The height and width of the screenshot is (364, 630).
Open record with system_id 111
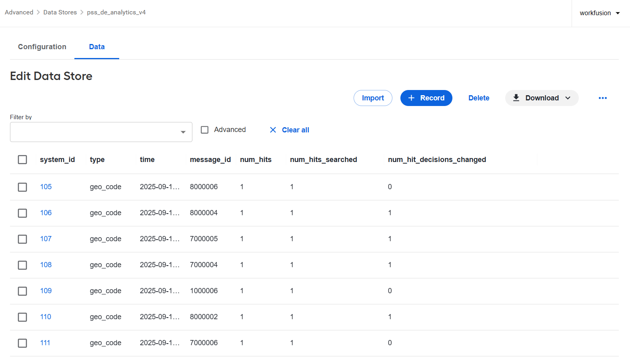pos(45,343)
